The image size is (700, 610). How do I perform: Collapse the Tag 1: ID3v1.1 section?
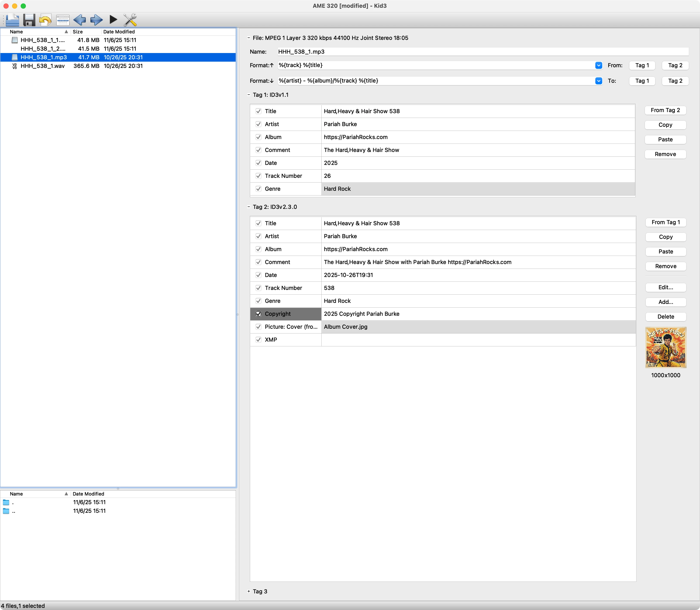pos(249,95)
